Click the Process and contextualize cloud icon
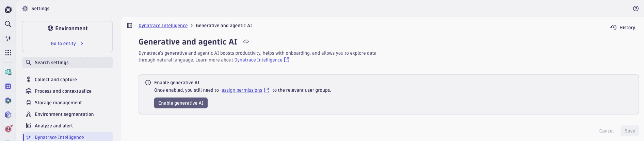 (x=29, y=91)
